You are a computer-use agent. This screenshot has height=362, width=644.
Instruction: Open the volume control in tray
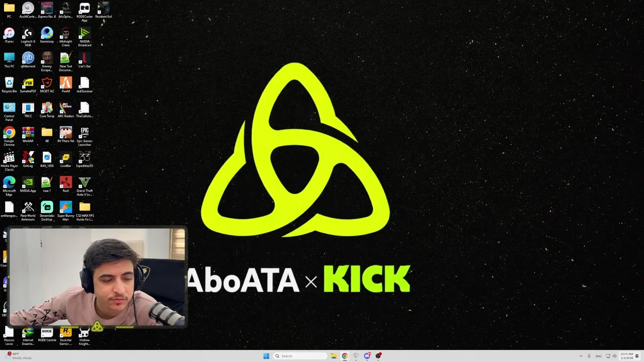[615, 356]
